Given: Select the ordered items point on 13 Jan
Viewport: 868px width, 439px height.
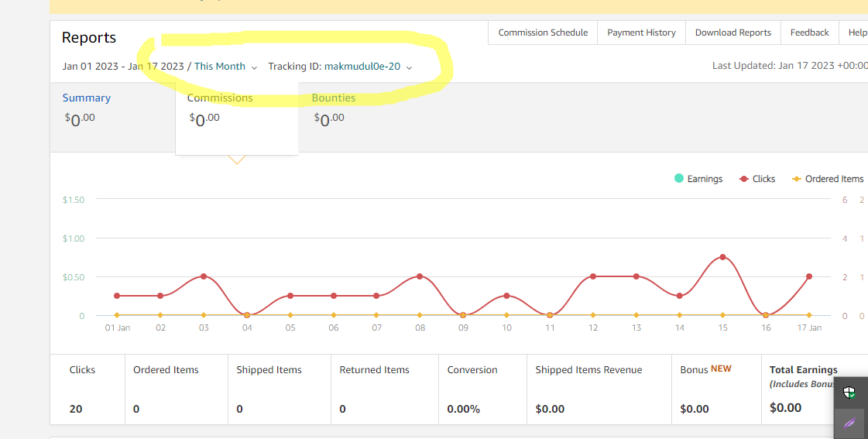Looking at the screenshot, I should pyautogui.click(x=636, y=315).
